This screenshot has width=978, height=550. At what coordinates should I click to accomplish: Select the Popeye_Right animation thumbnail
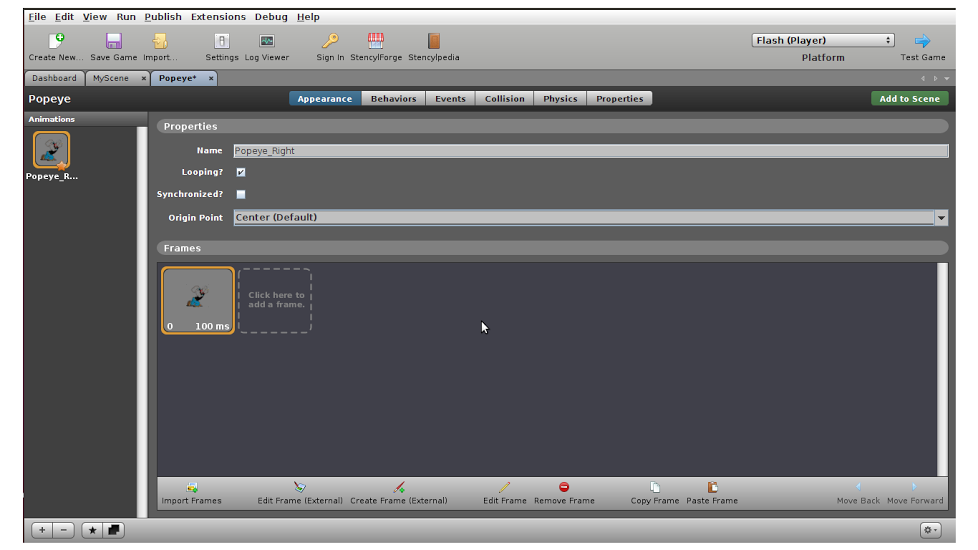pos(51,151)
